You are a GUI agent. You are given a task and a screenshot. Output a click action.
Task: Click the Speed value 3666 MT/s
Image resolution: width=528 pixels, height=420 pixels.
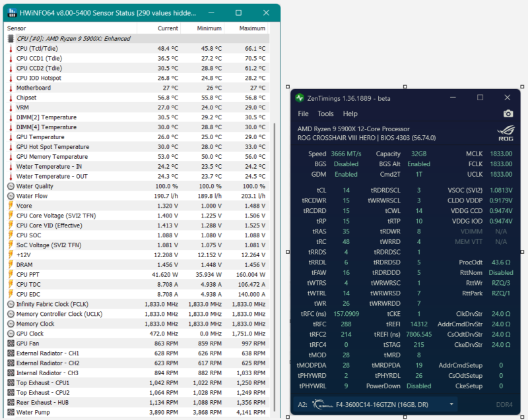click(346, 154)
